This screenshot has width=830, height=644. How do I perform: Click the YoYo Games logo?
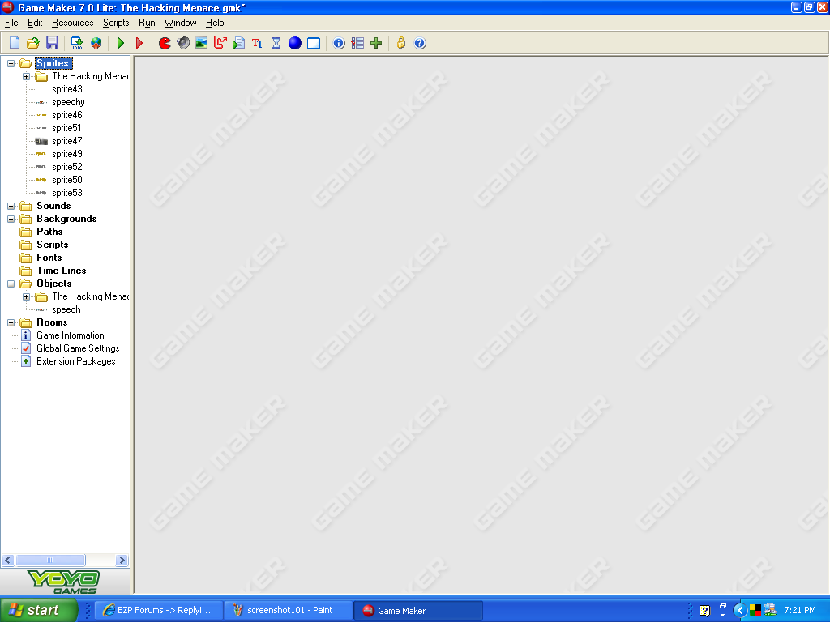[x=64, y=582]
